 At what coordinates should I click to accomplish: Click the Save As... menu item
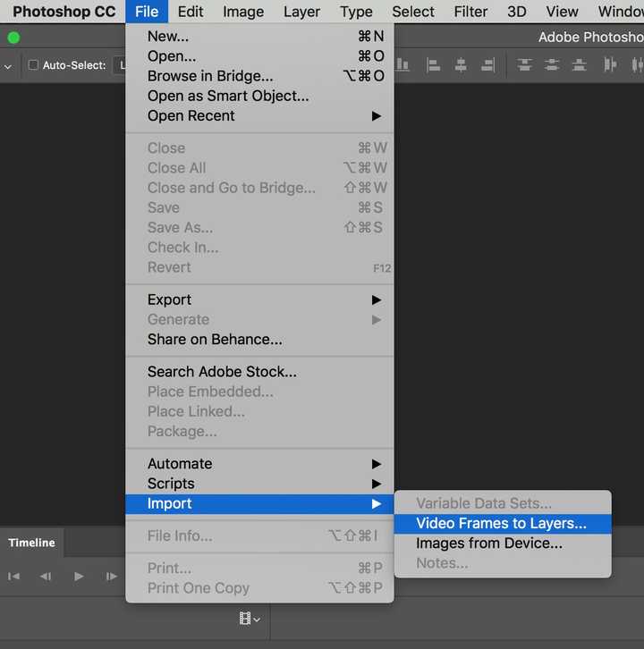(259, 227)
